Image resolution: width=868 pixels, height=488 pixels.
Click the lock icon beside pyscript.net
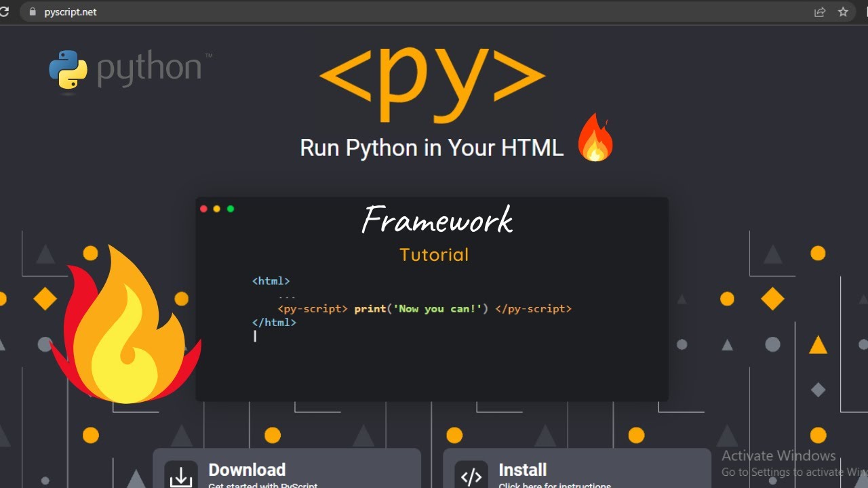(31, 12)
